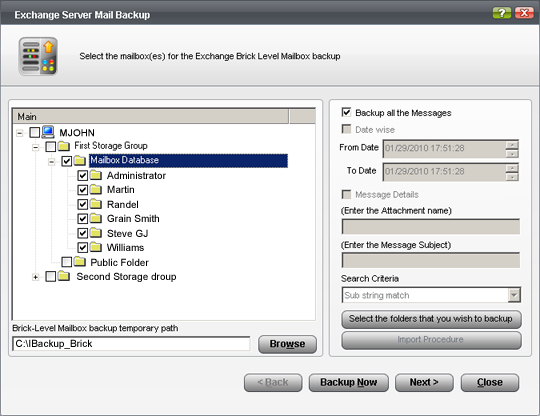Click the Import Procedure button

431,340
